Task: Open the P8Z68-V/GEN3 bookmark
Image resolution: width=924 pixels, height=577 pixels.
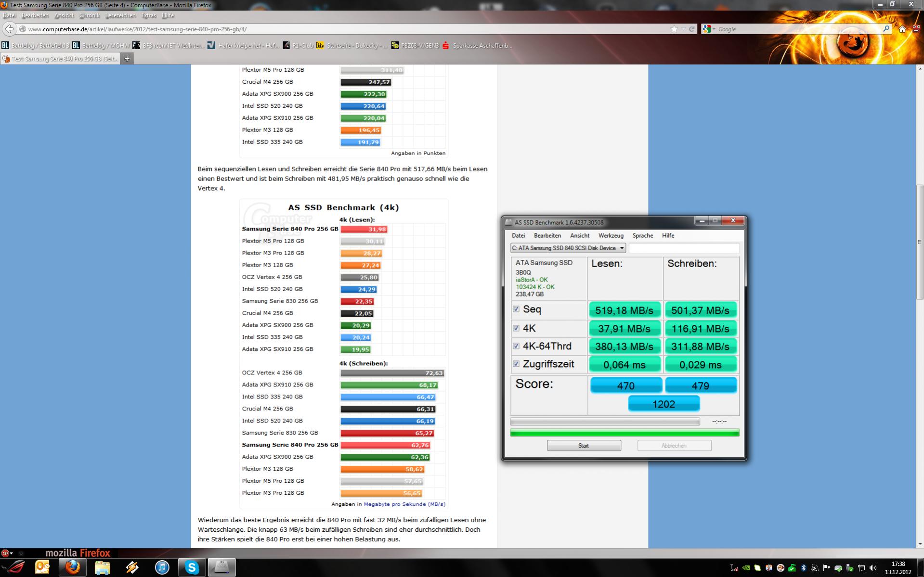Action: tap(415, 46)
